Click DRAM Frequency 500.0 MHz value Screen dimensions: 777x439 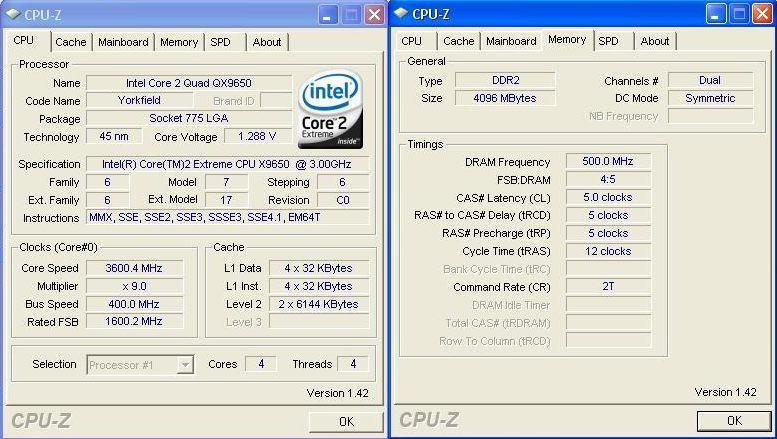(x=609, y=161)
